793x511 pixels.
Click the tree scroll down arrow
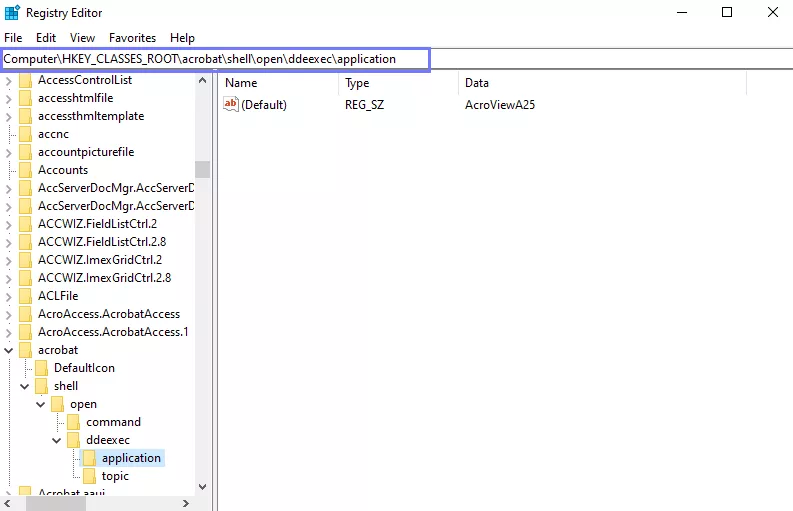click(x=202, y=487)
